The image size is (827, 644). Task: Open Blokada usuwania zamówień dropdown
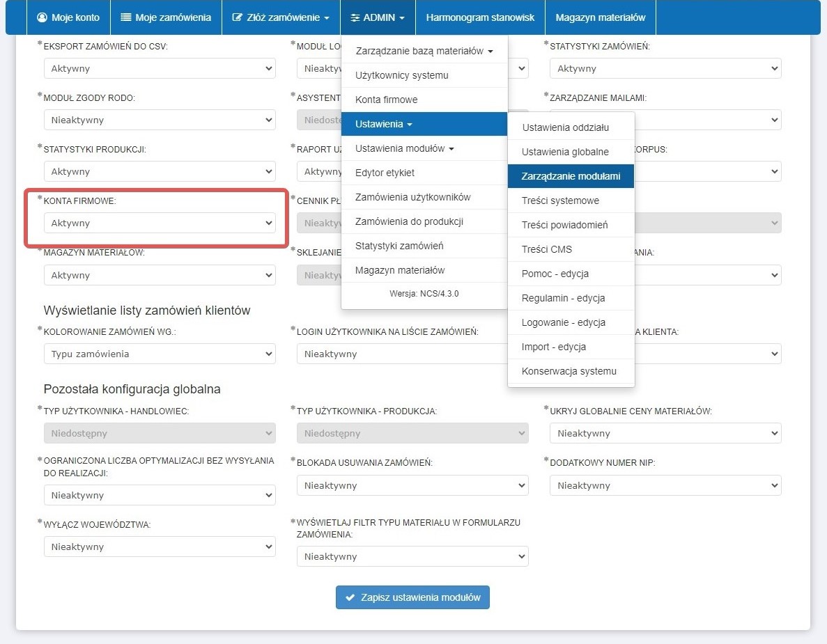point(412,485)
